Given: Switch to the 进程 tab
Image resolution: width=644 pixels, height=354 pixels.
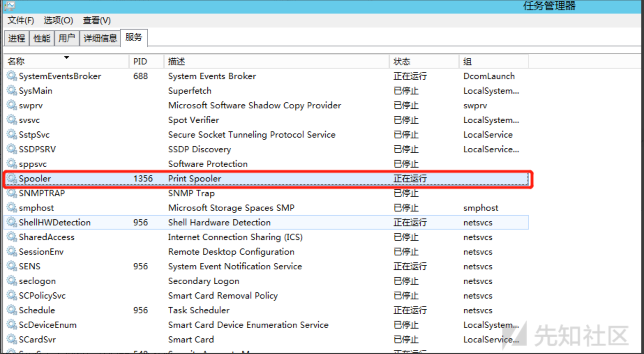Looking at the screenshot, I should click(16, 38).
